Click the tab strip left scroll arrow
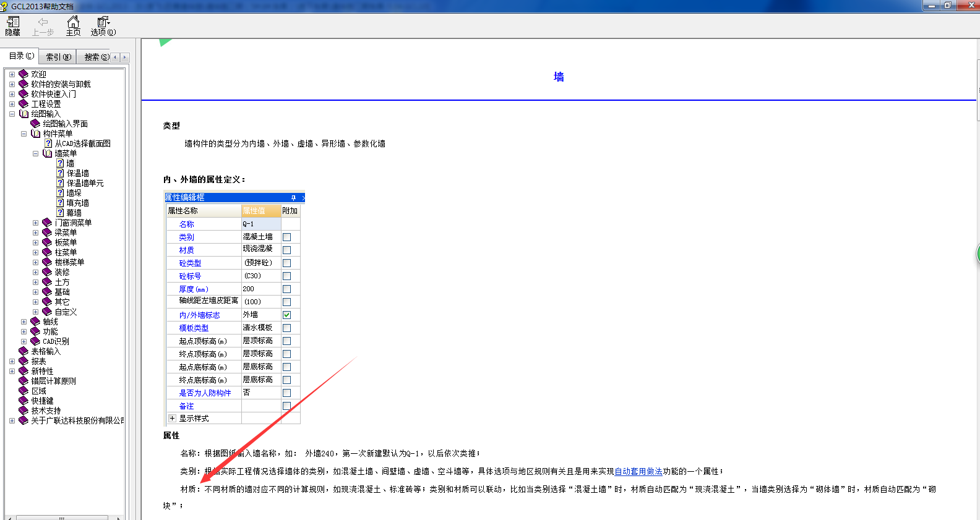Viewport: 980px width, 520px height. (114, 57)
